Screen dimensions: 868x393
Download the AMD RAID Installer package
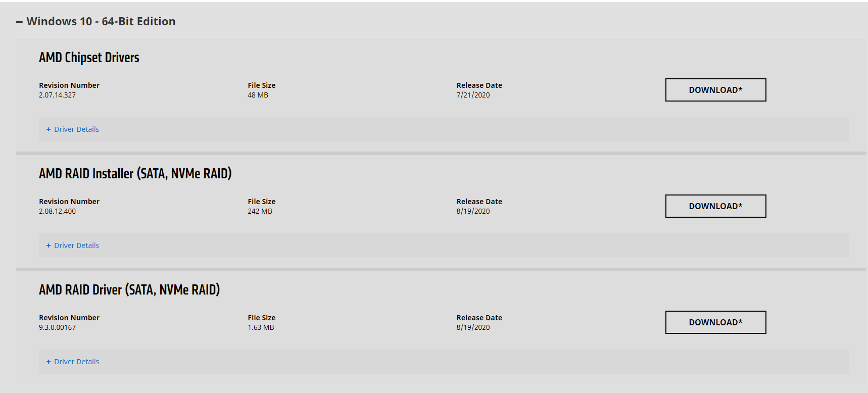(715, 206)
